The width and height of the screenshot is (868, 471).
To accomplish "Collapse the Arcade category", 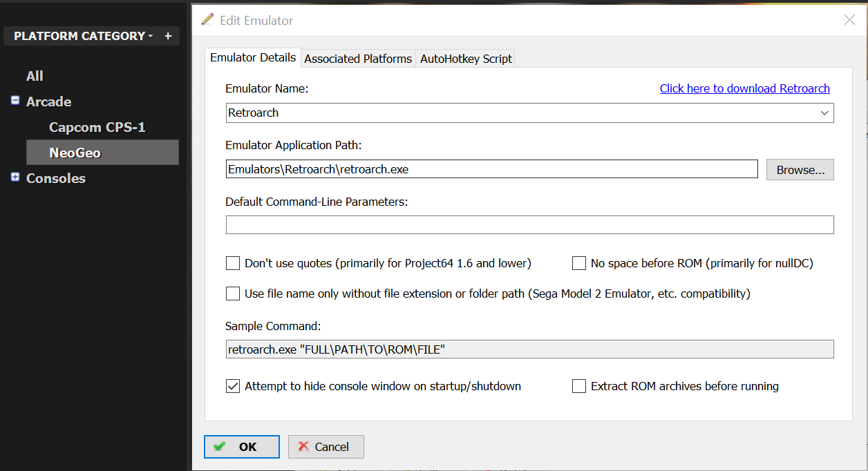I will point(15,101).
